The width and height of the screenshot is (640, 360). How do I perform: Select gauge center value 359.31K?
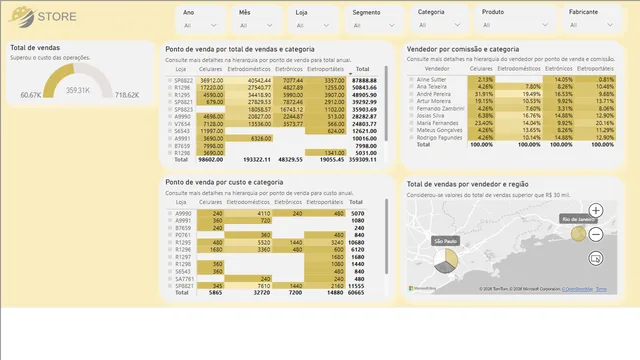78,90
